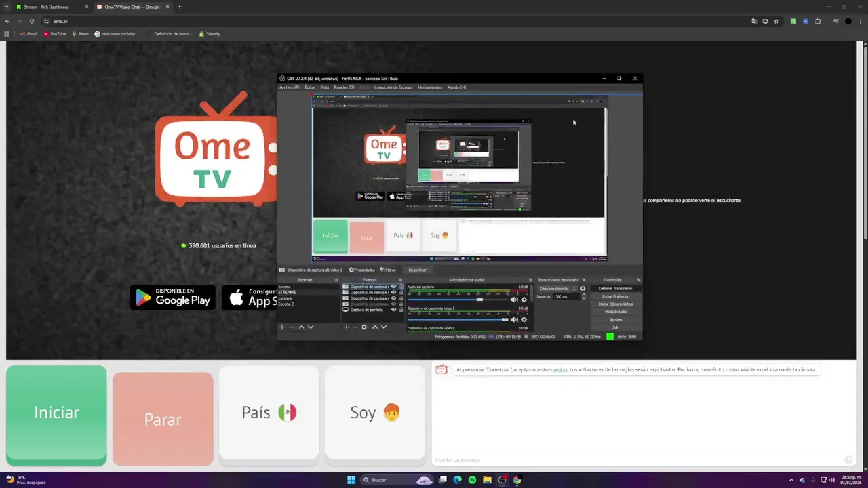Show the greyed-out Dispositivo de captura source
The image size is (868, 488).
coord(393,304)
